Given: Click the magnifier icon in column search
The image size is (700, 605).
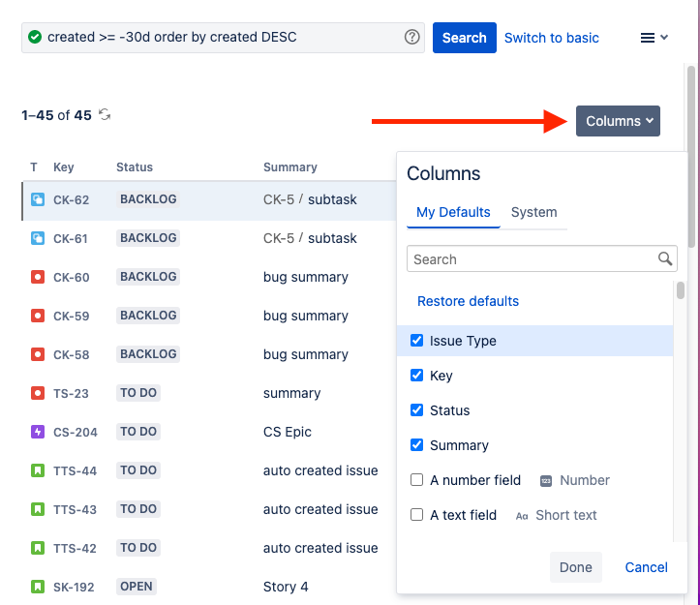Looking at the screenshot, I should pos(665,258).
